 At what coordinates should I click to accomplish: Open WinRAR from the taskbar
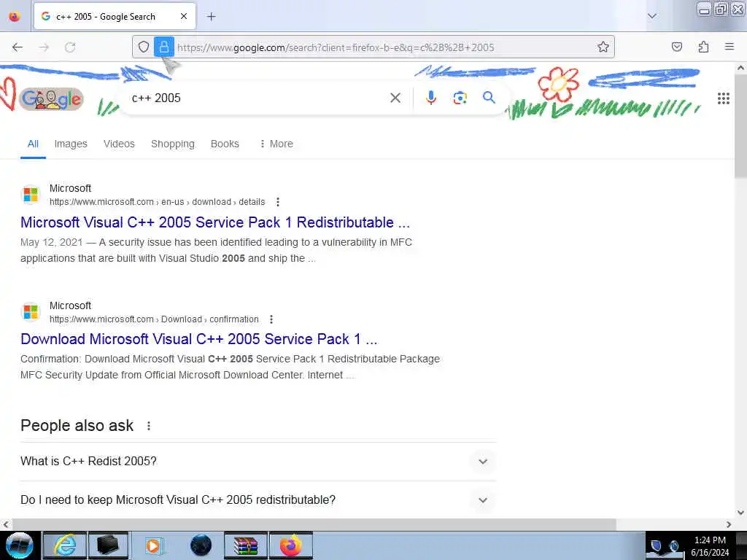pos(246,545)
